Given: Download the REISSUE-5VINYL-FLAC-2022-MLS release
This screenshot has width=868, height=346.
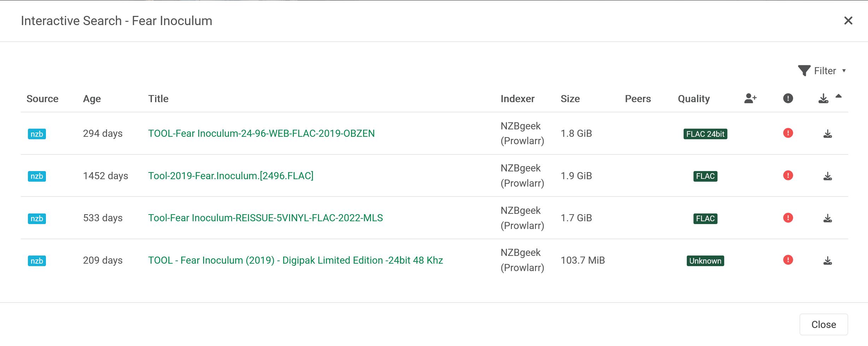Looking at the screenshot, I should pos(828,218).
